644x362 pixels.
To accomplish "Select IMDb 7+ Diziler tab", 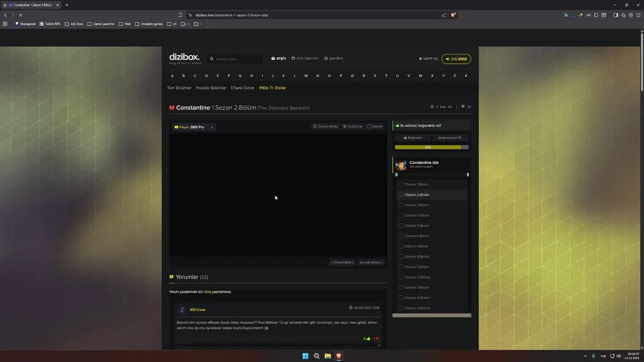I will [272, 88].
